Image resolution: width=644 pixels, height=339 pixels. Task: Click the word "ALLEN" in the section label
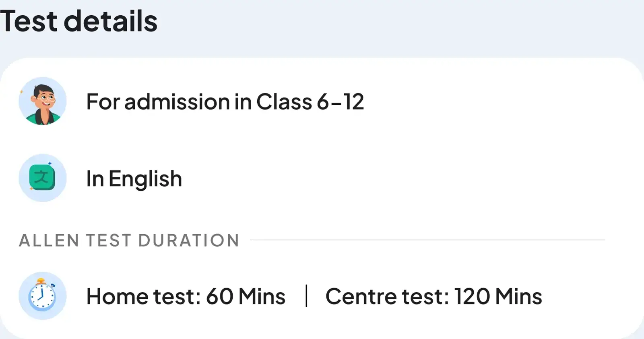(x=49, y=240)
